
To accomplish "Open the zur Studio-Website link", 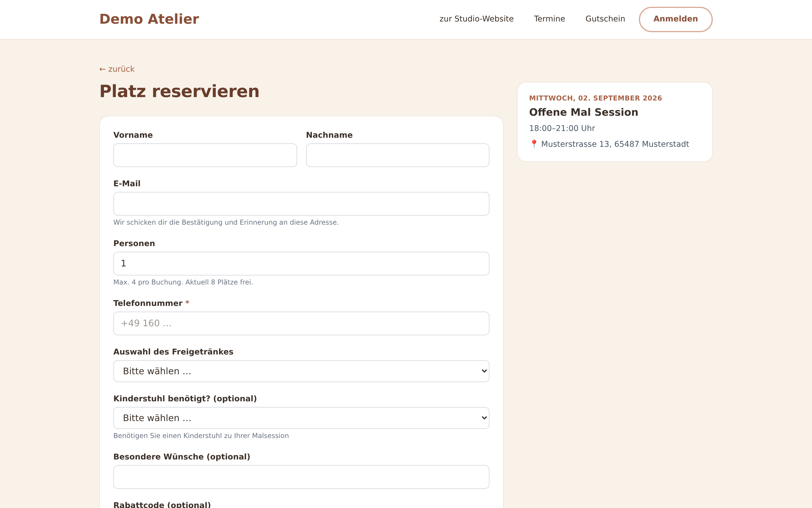I will 476,19.
